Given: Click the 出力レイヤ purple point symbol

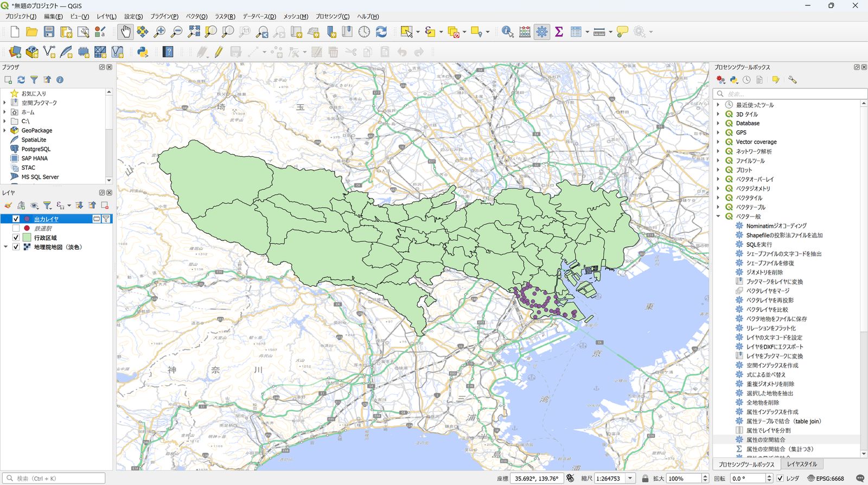Looking at the screenshot, I should click(x=27, y=219).
